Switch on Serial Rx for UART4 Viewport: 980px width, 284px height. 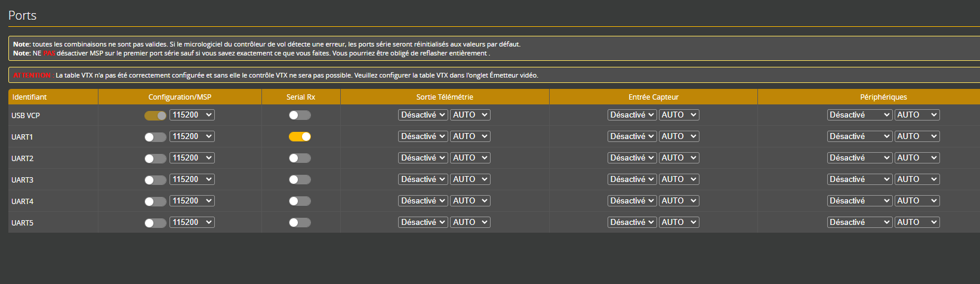pyautogui.click(x=300, y=201)
